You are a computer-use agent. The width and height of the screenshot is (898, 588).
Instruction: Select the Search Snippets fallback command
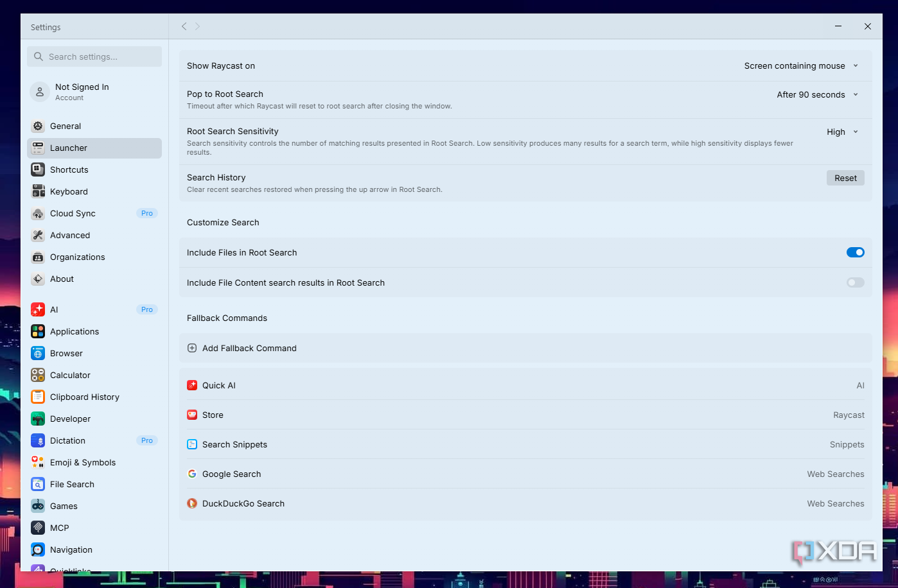(525, 445)
